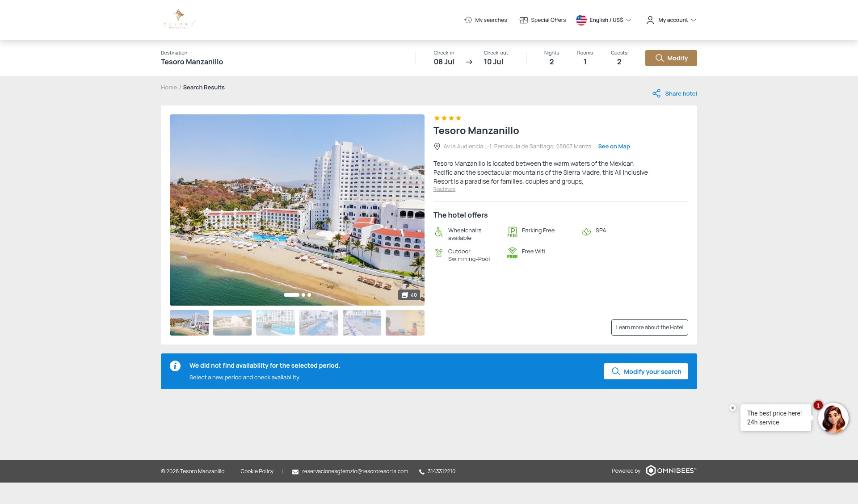Click the Omnibees logo
Image resolution: width=858 pixels, height=504 pixels.
click(x=671, y=470)
